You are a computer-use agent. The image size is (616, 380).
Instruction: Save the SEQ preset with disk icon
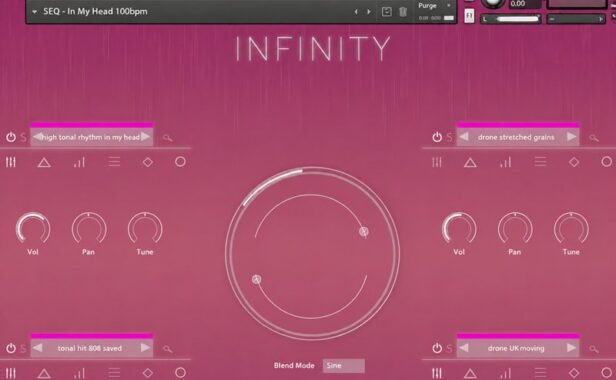[x=387, y=12]
